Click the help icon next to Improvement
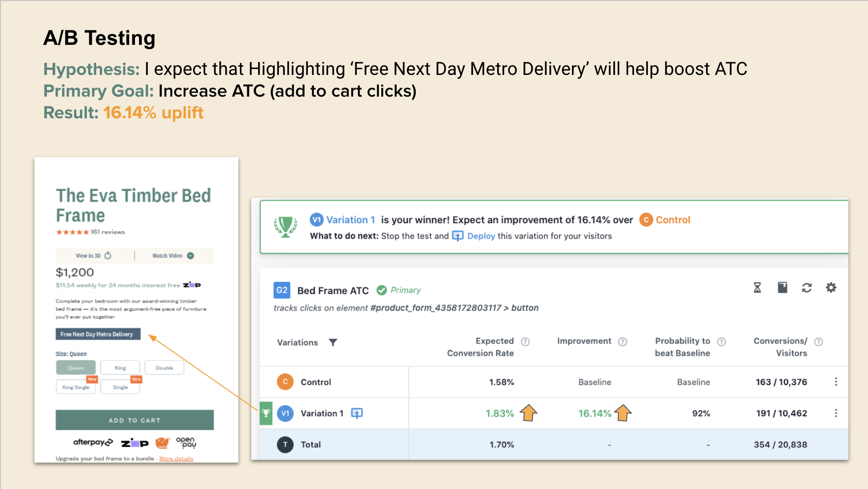The width and height of the screenshot is (868, 489). click(623, 342)
